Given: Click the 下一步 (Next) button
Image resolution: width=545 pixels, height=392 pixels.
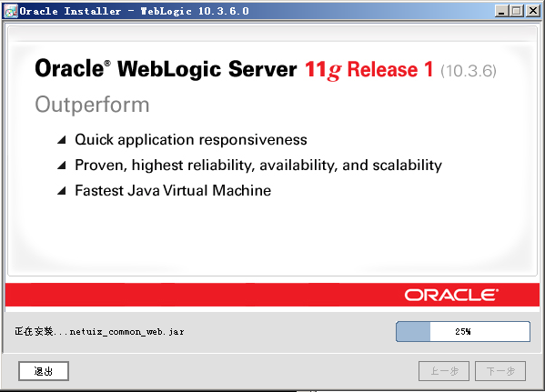Looking at the screenshot, I should click(500, 371).
